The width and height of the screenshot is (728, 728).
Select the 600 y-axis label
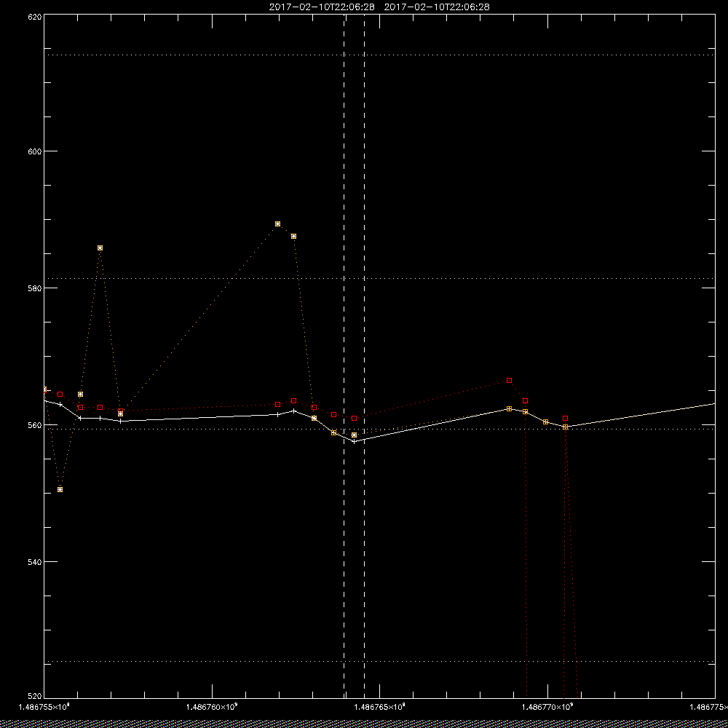[x=35, y=151]
